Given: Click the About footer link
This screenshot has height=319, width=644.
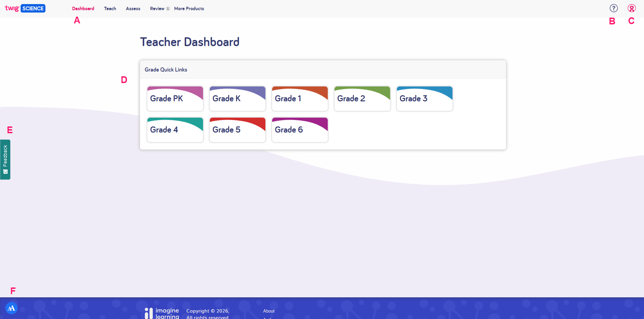Looking at the screenshot, I should (269, 311).
